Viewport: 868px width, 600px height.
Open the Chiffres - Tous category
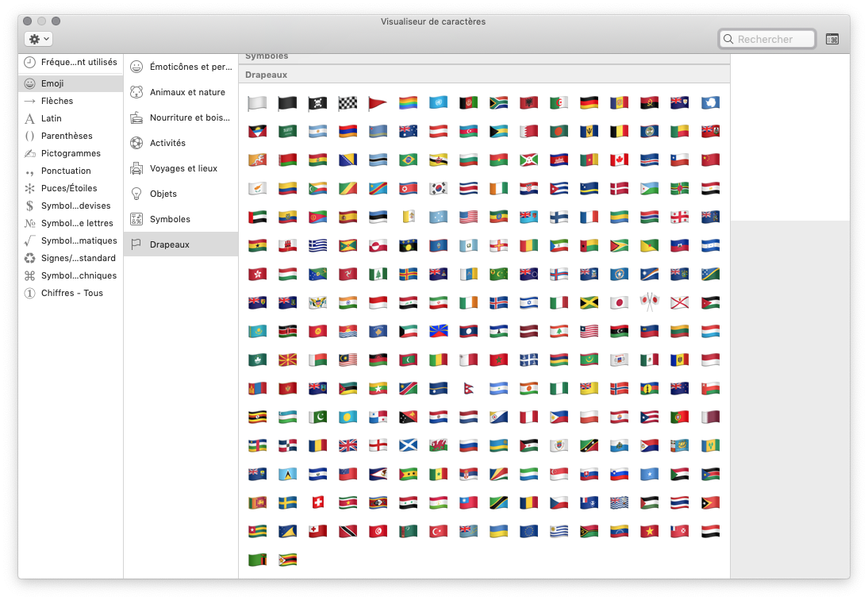71,293
